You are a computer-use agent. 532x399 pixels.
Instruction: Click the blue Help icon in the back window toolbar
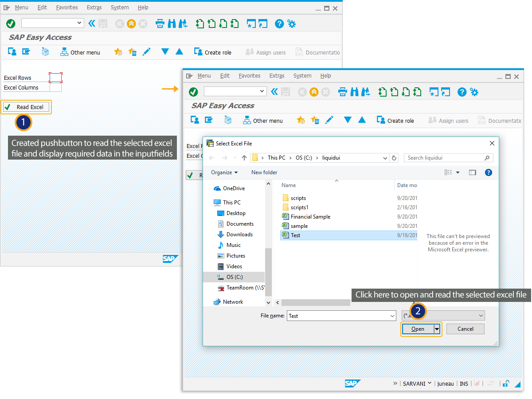point(279,23)
